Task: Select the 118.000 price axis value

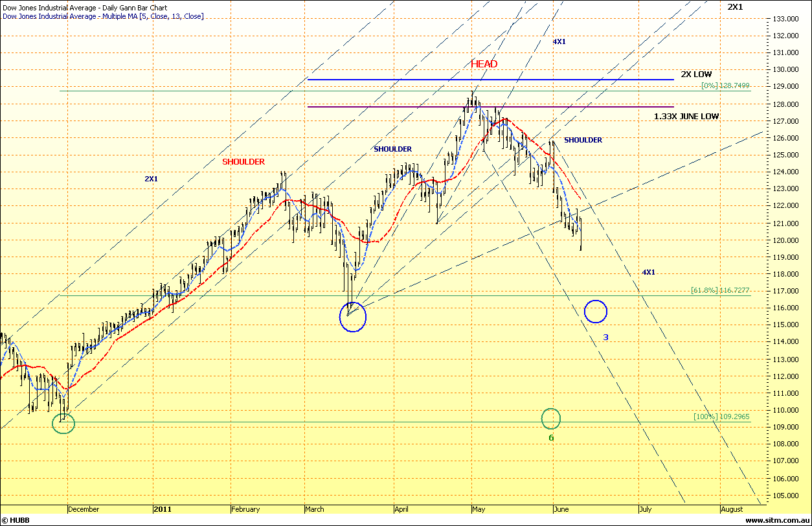Action: (784, 274)
